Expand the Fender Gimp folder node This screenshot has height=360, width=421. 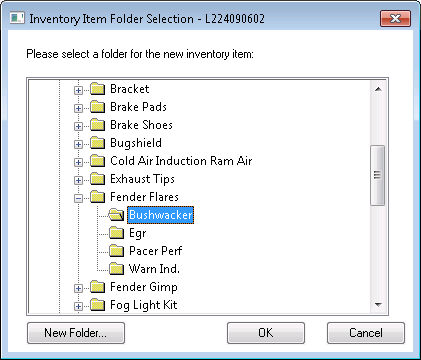pos(78,288)
